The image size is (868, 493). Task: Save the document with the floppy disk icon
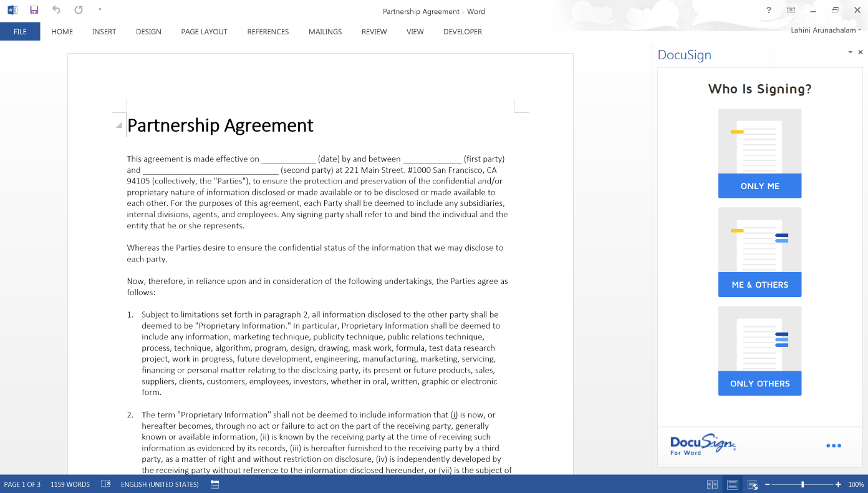tap(34, 10)
